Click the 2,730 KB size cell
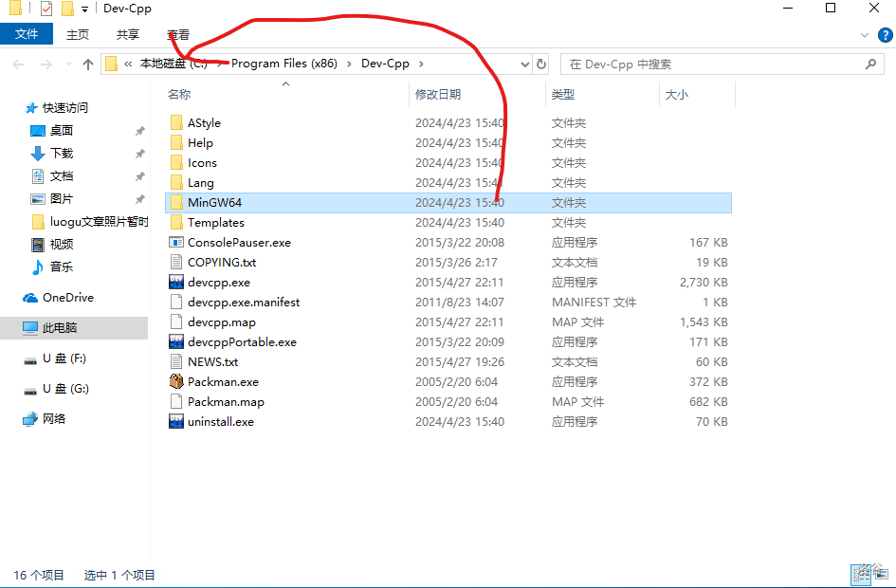The height and width of the screenshot is (588, 896). (x=704, y=283)
